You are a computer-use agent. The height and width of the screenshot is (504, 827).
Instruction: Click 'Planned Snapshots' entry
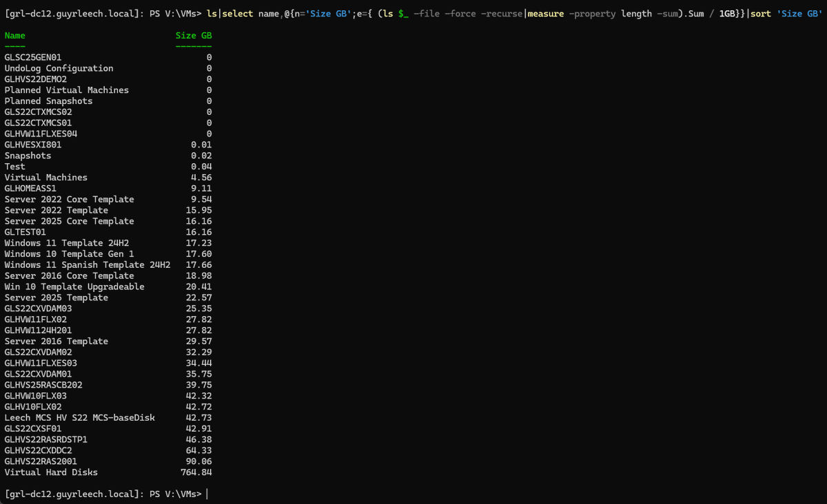(48, 101)
